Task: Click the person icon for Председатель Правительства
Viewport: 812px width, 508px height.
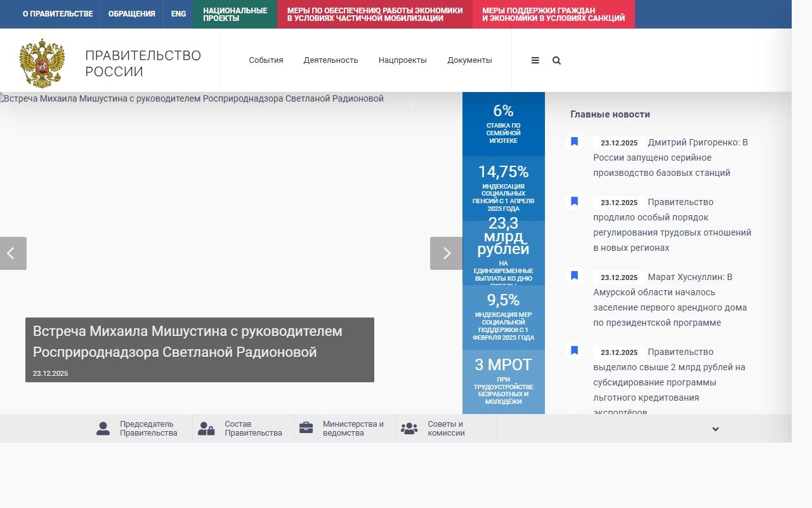Action: pyautogui.click(x=103, y=429)
